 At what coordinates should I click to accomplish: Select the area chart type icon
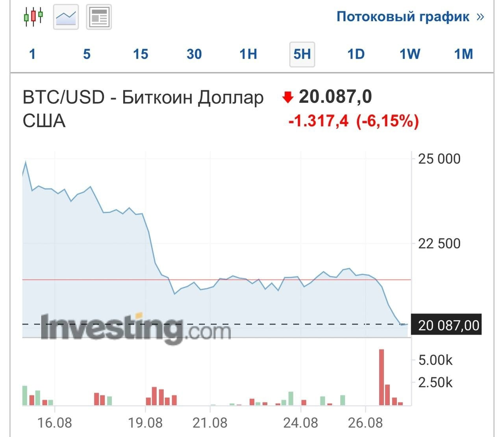(x=66, y=17)
